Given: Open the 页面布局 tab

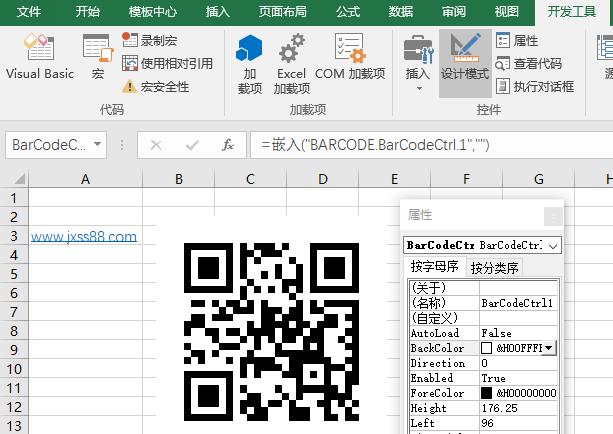Looking at the screenshot, I should pos(283,11).
